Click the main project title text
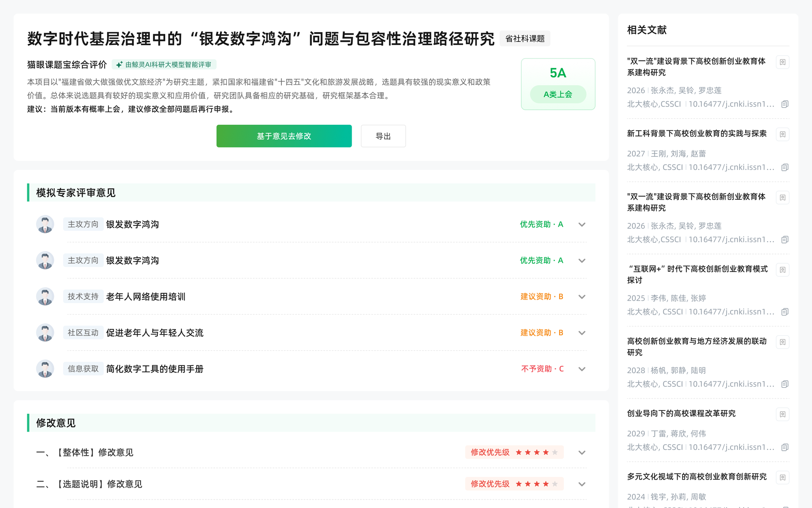This screenshot has height=508, width=812. point(261,39)
